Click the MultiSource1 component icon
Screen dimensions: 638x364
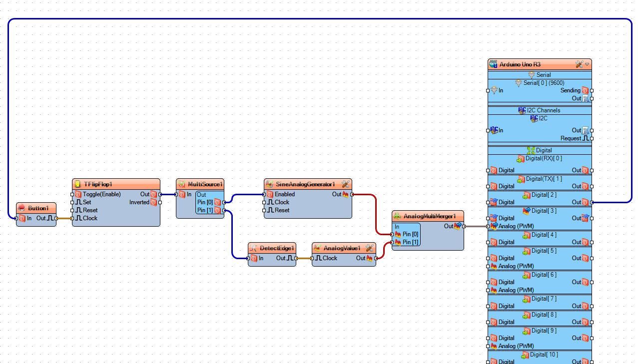click(x=181, y=184)
